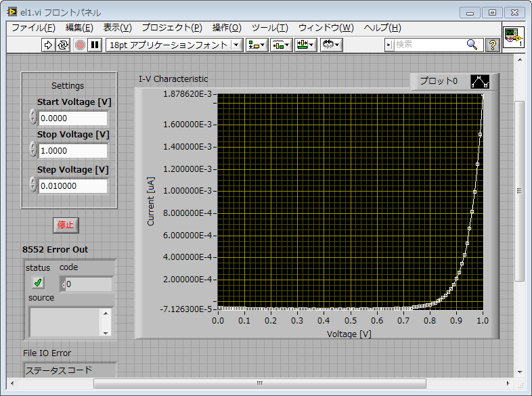Maximize the el1.vi window
This screenshot has height=396, width=532.
[492, 13]
